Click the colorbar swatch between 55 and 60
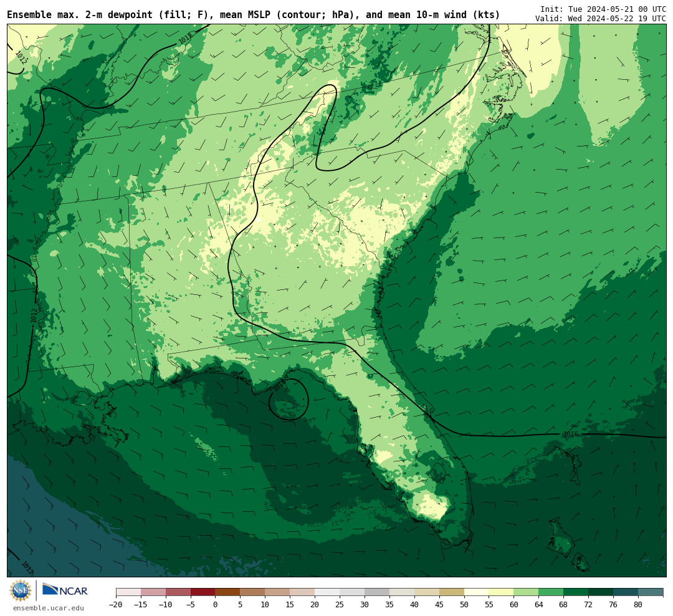Image resolution: width=673 pixels, height=616 pixels. click(x=501, y=592)
